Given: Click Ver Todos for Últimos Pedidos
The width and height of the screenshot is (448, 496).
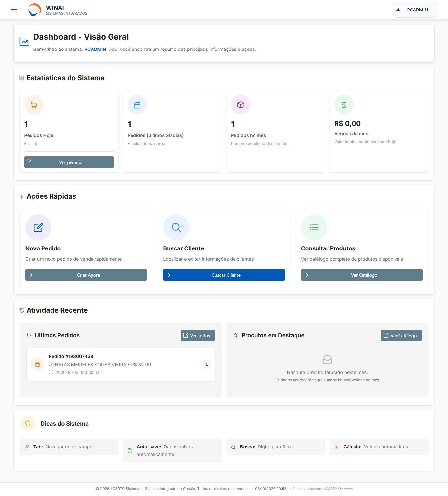Looking at the screenshot, I should (x=198, y=335).
